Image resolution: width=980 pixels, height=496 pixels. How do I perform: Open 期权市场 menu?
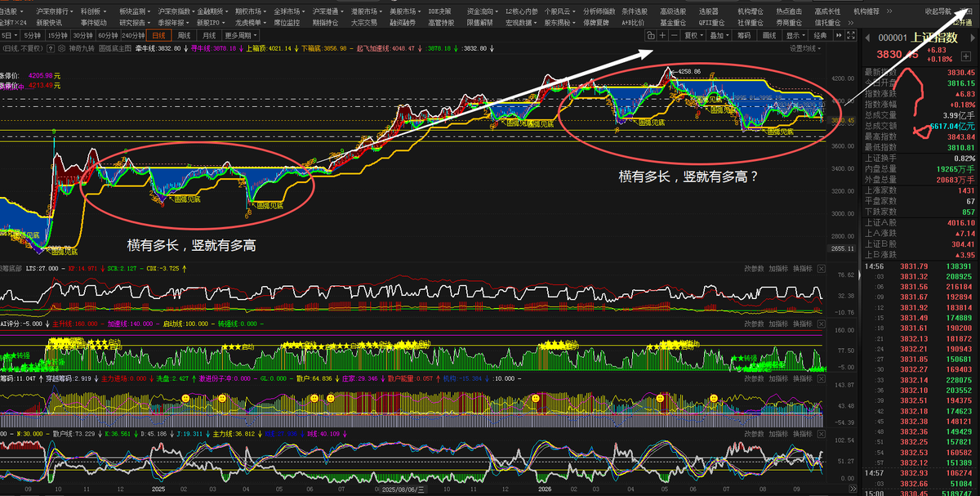pyautogui.click(x=252, y=11)
